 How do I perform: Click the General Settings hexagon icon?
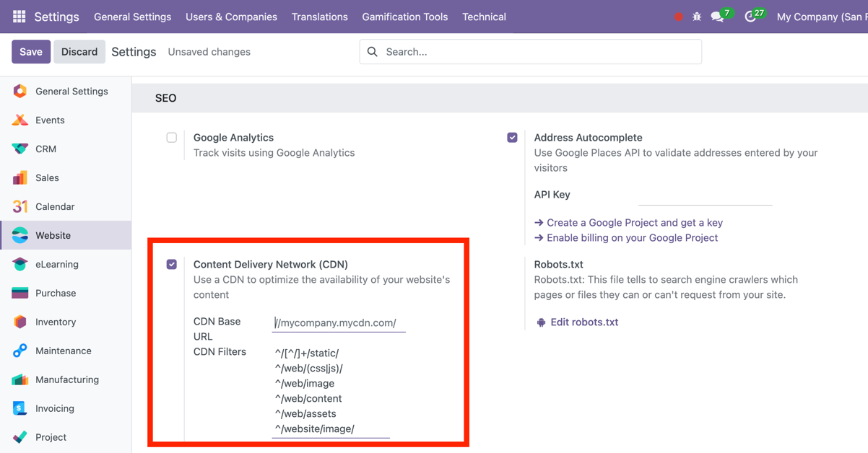click(x=20, y=91)
